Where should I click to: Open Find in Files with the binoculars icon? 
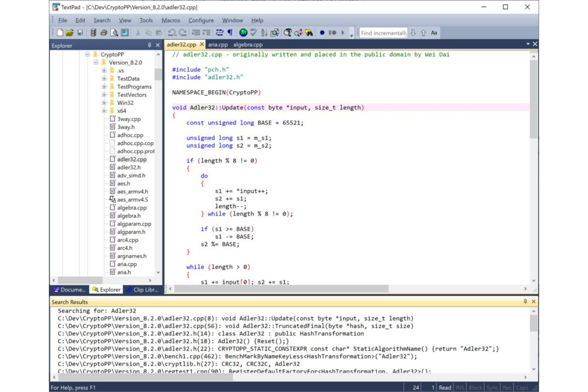[309, 33]
